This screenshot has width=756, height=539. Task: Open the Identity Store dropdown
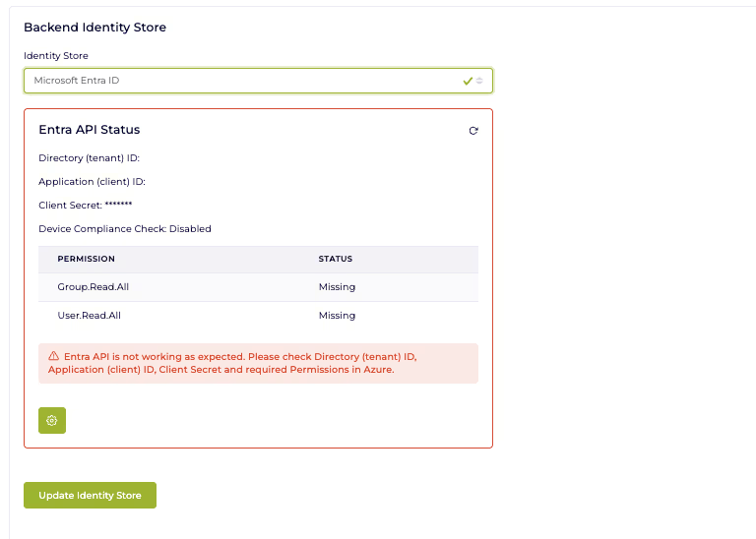point(259,81)
